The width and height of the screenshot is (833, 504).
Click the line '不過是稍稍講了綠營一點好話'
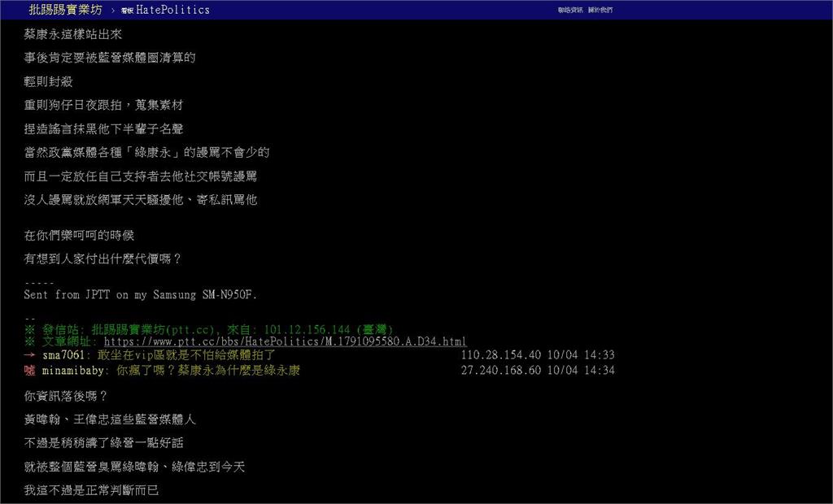point(103,443)
